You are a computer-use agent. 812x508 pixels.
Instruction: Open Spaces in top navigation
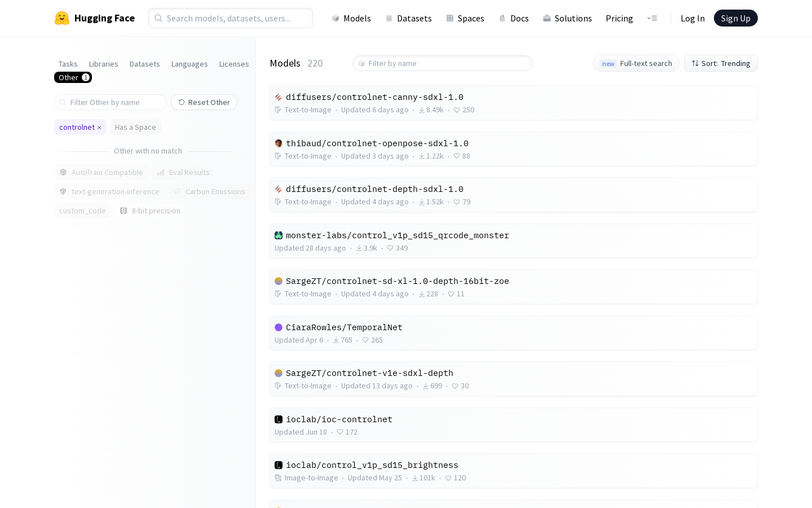coord(465,18)
